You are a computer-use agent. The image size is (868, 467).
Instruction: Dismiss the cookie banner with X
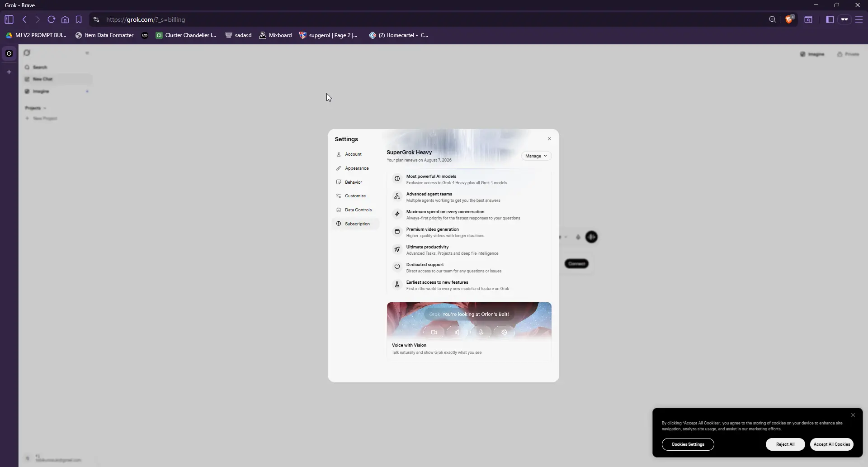(853, 415)
